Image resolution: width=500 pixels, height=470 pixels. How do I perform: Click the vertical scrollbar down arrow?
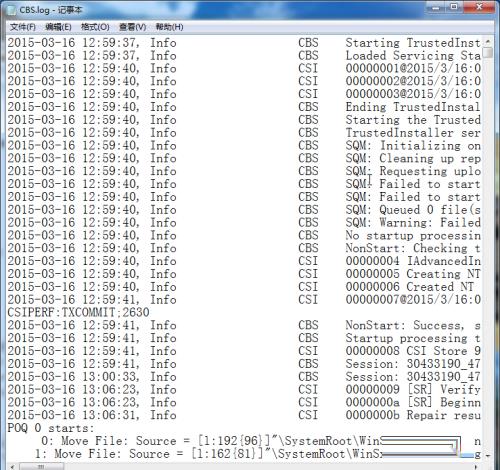coord(488,455)
